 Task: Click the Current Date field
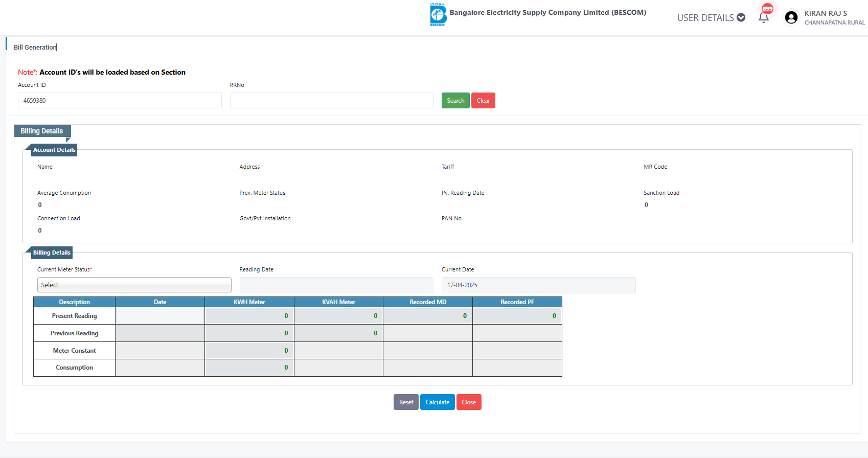point(539,285)
